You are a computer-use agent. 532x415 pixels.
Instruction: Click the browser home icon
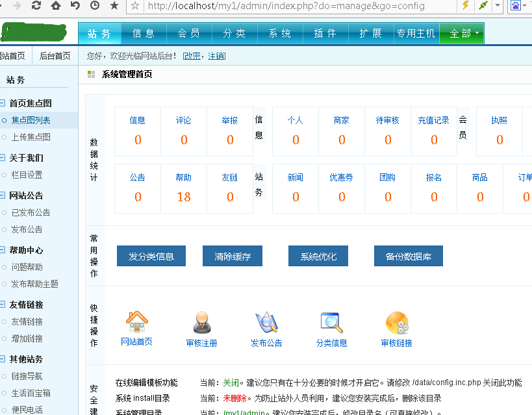coord(56,6)
